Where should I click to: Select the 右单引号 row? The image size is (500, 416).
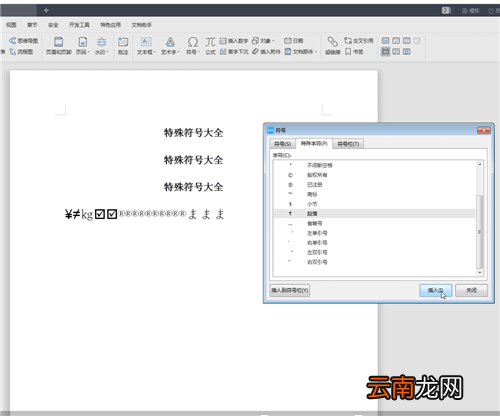pos(374,243)
